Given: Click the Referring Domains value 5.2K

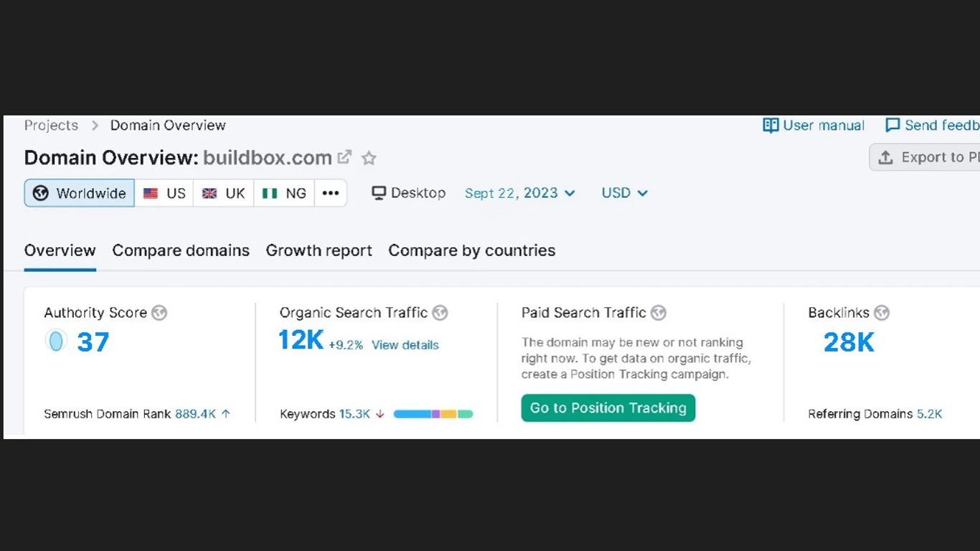Looking at the screenshot, I should click(x=930, y=414).
